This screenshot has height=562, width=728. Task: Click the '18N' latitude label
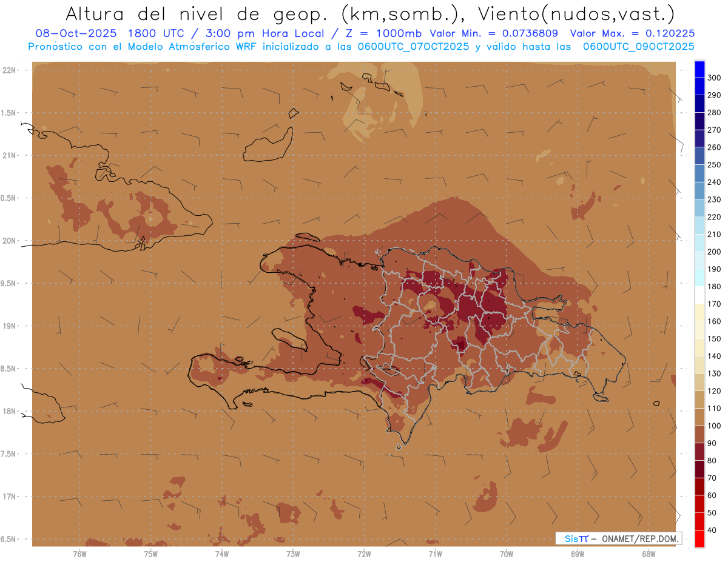pyautogui.click(x=8, y=411)
